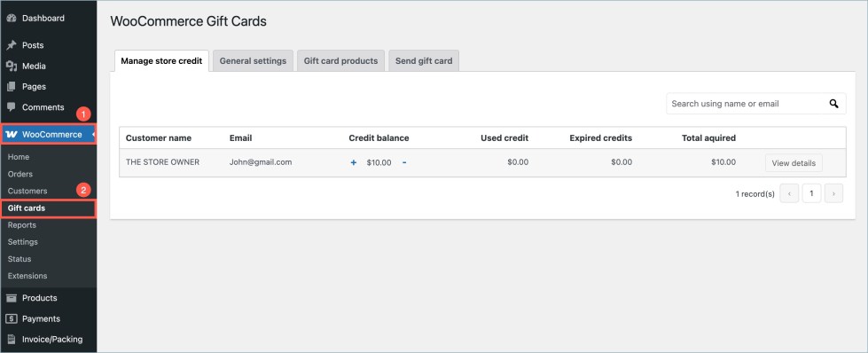
Task: Go to next page arrow
Action: click(x=833, y=193)
